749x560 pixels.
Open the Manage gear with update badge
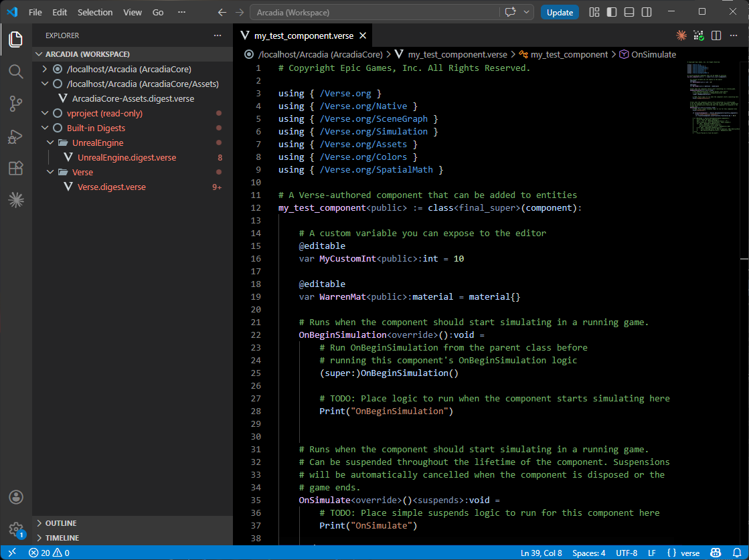(x=16, y=529)
